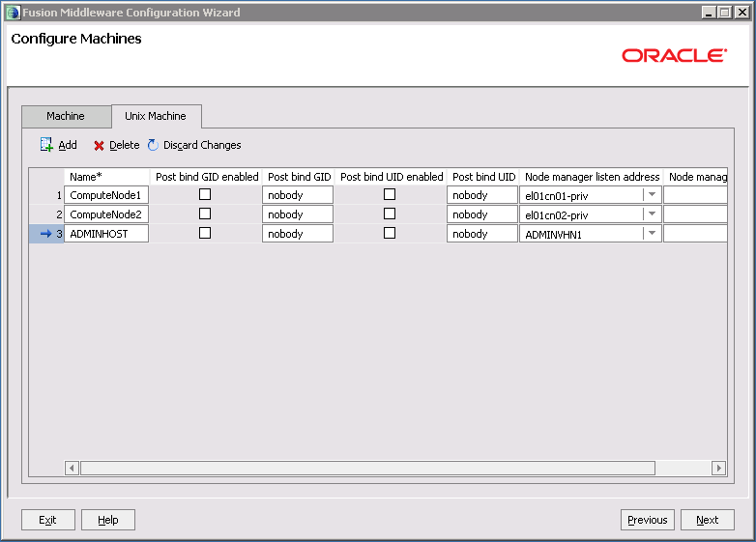Click the Post bind GID column header
The height and width of the screenshot is (542, 756).
point(299,177)
